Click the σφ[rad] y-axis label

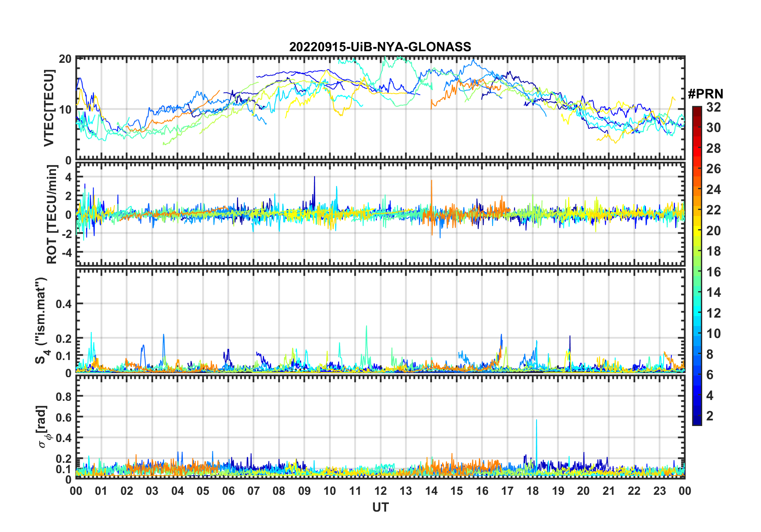pyautogui.click(x=42, y=426)
